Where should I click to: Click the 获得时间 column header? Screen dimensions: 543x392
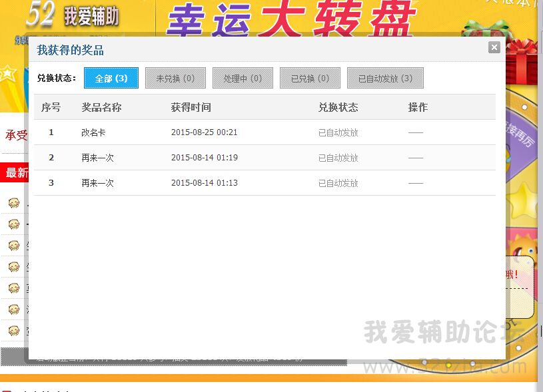pyautogui.click(x=191, y=107)
